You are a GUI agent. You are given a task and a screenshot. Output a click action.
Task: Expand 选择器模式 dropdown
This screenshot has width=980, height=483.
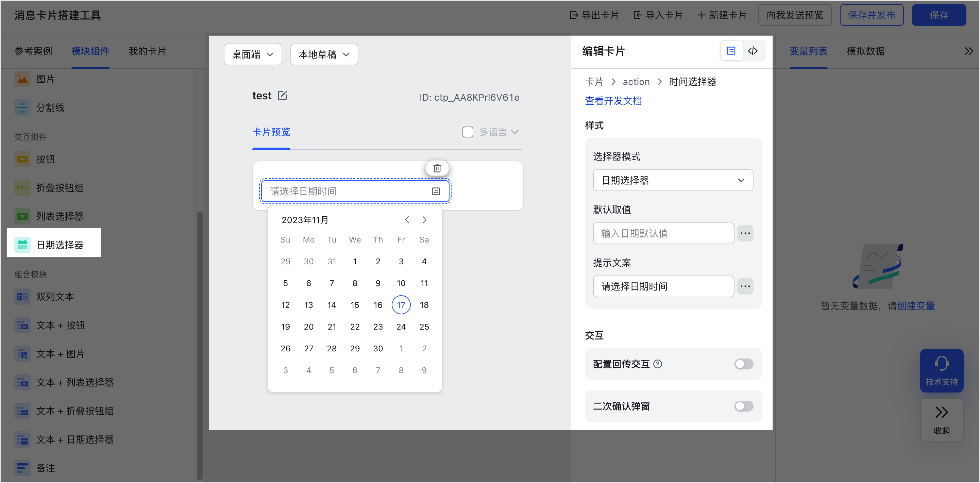673,180
